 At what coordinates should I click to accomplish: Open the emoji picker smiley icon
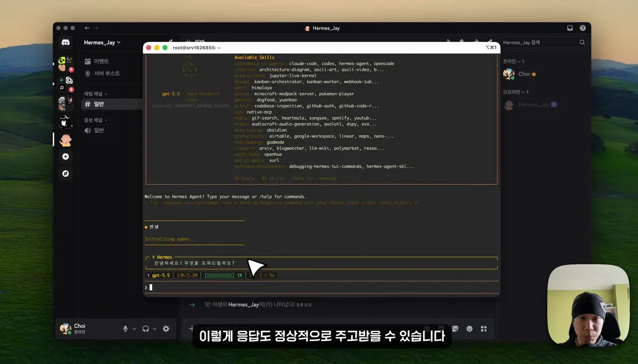pos(469,329)
